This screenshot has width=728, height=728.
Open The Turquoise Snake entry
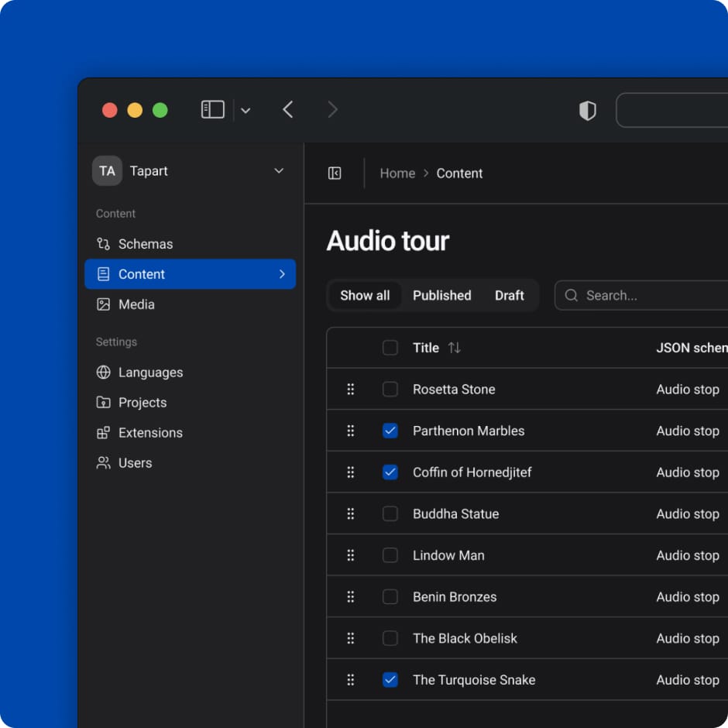click(x=474, y=680)
